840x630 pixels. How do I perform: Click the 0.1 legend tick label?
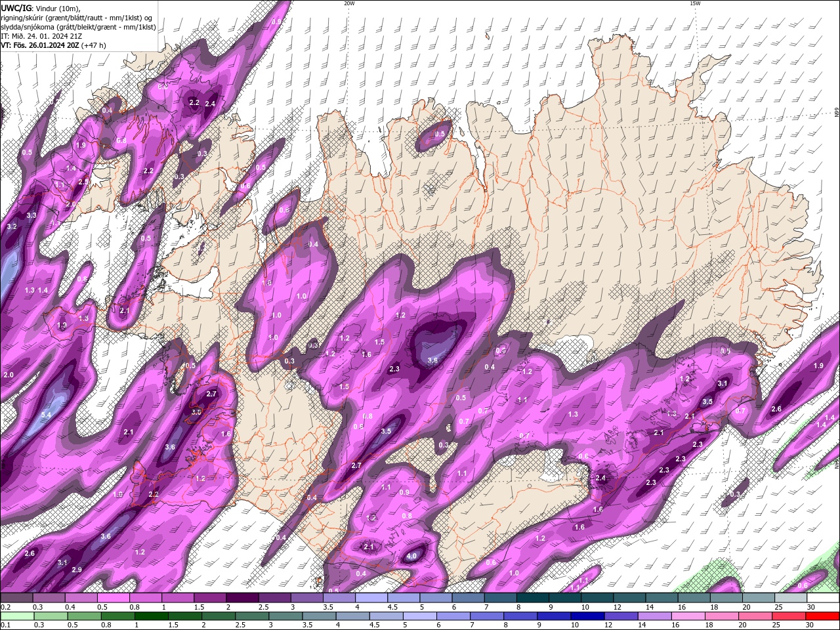(5, 625)
